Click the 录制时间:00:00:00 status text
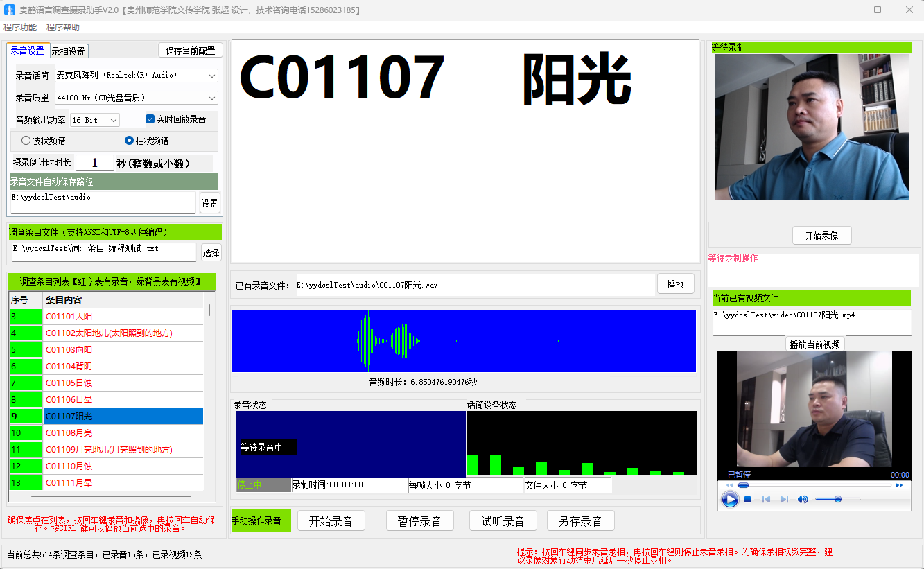924x569 pixels. coord(327,485)
